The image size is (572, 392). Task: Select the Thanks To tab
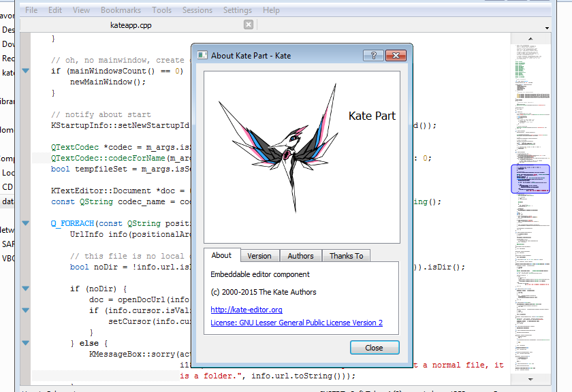click(347, 256)
